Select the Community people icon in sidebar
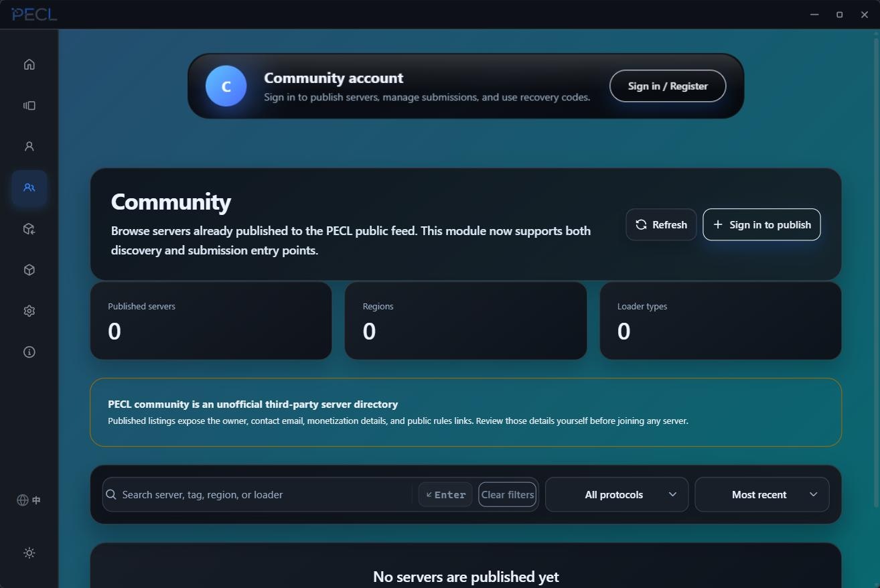The height and width of the screenshot is (588, 880). pyautogui.click(x=29, y=188)
